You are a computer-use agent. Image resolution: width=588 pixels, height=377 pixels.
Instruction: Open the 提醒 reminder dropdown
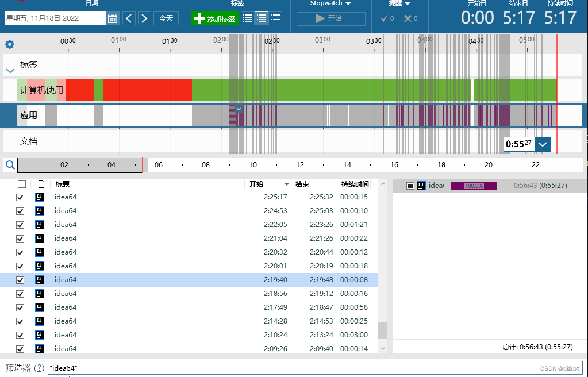point(399,3)
